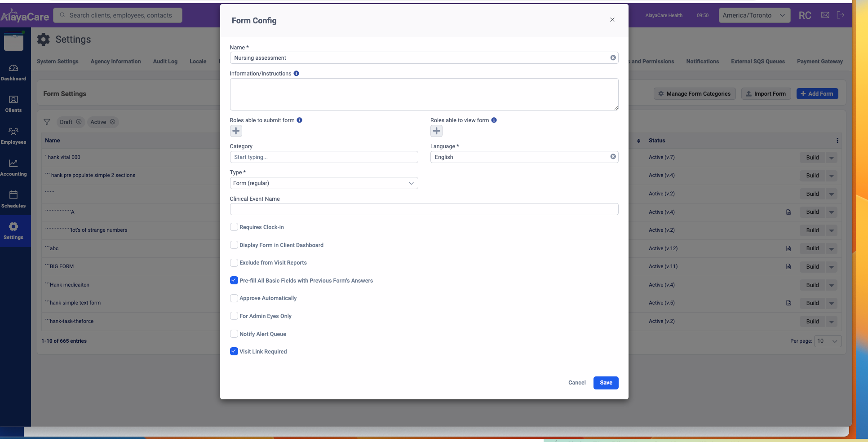
Task: Open info icon beside Roles able to view form
Action: (x=494, y=120)
